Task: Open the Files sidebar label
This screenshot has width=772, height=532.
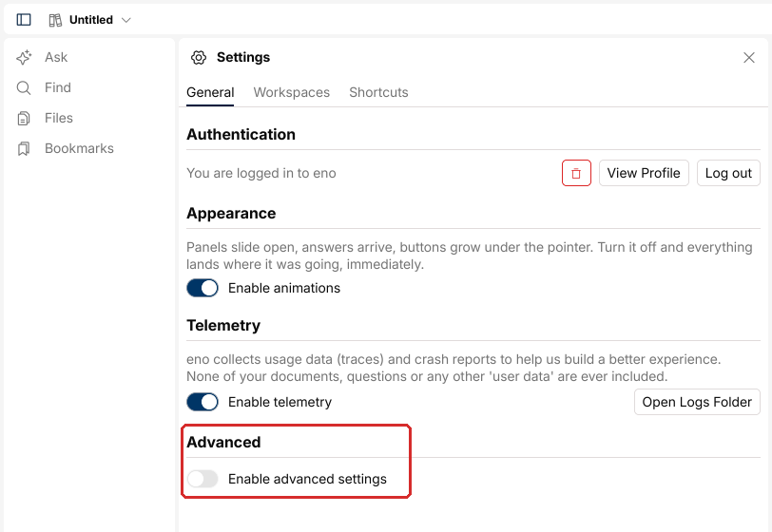Action: click(59, 118)
